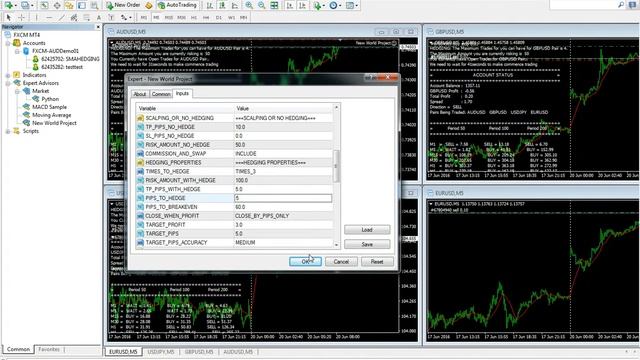Switch to the Common tab in dialog

(161, 94)
